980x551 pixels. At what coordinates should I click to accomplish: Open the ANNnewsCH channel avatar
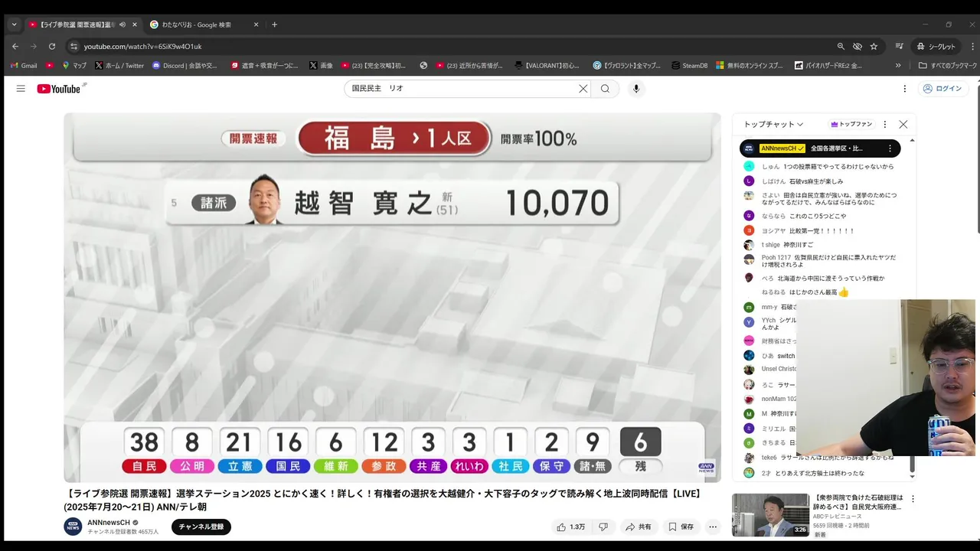coord(73,527)
